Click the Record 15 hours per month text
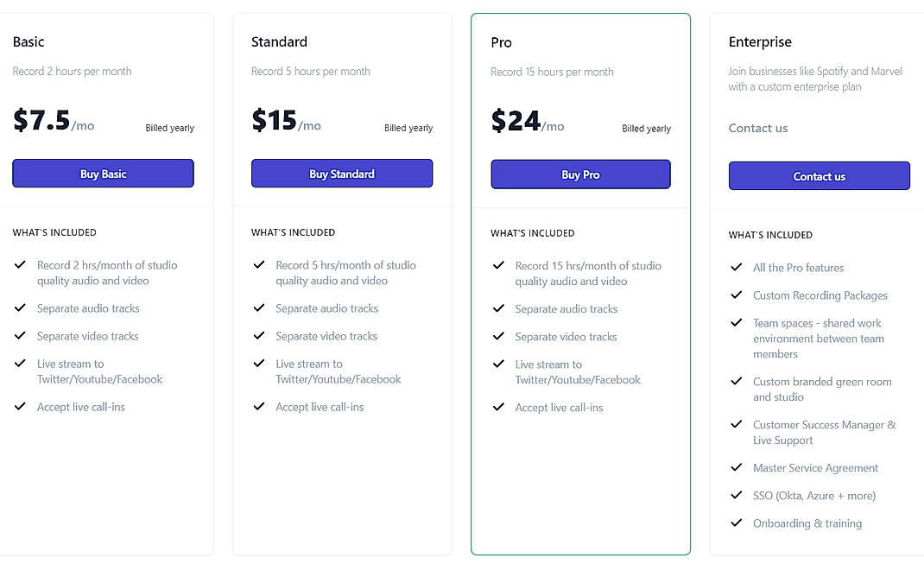924x564 pixels. click(551, 73)
